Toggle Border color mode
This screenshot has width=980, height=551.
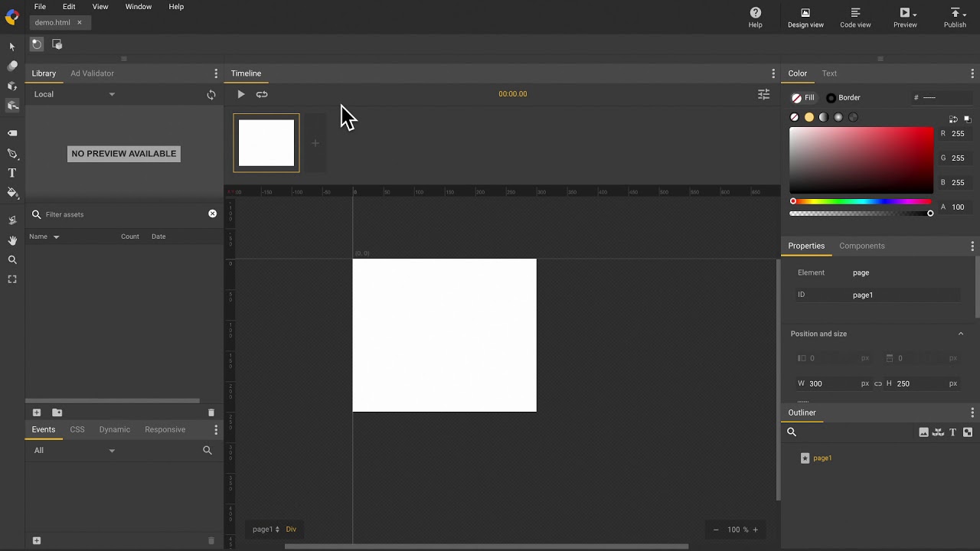[843, 98]
